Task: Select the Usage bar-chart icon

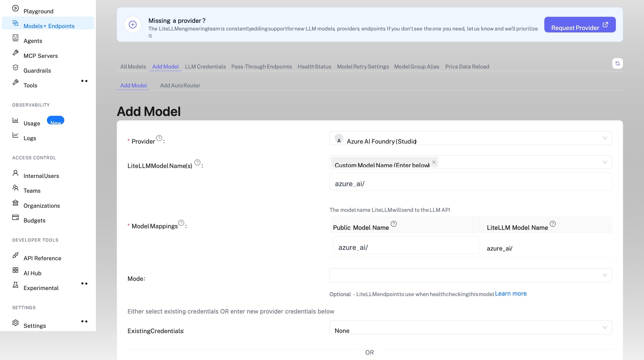Action: point(15,120)
